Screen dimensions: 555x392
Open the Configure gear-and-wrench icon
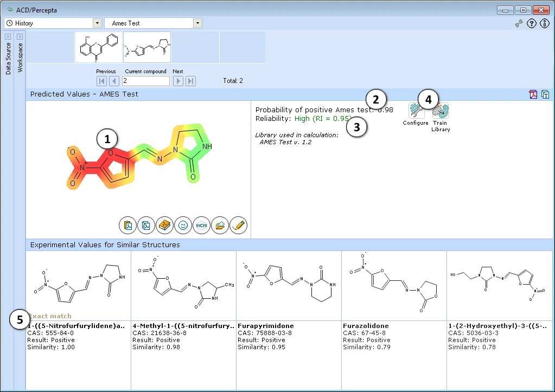tap(416, 111)
